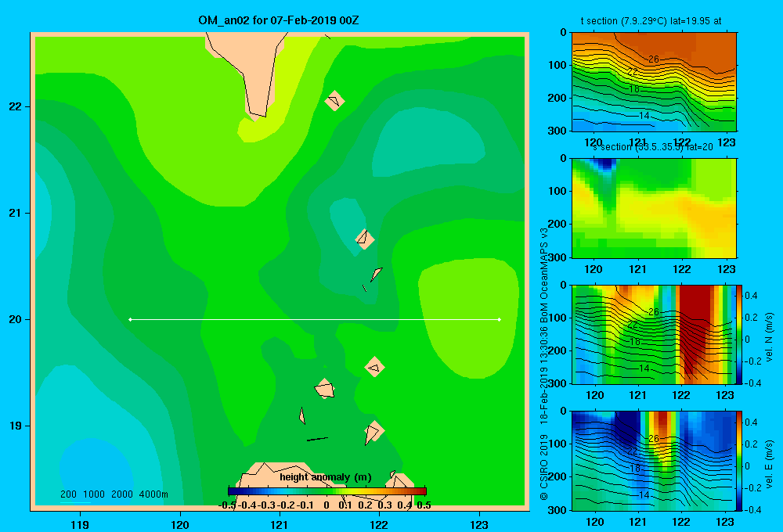783x532 pixels.
Task: Click longitude label 121 under the main map
Action: (x=280, y=524)
